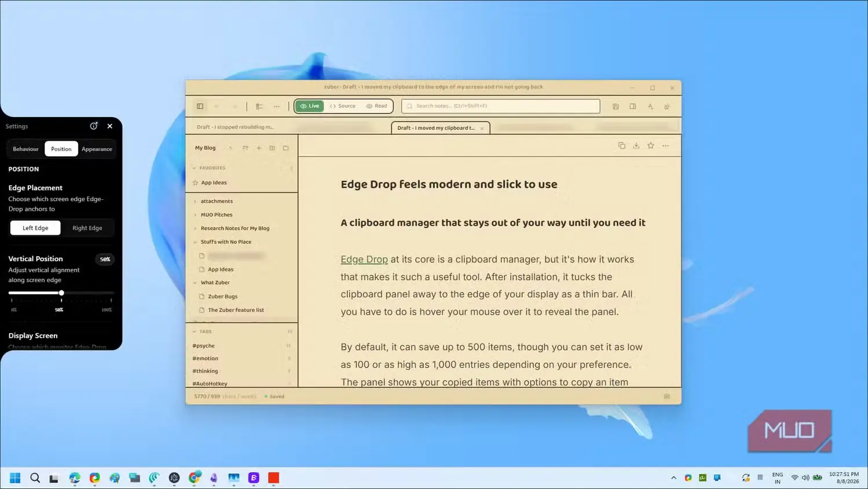Open the Appearance settings tab
The width and height of the screenshot is (868, 489).
97,149
